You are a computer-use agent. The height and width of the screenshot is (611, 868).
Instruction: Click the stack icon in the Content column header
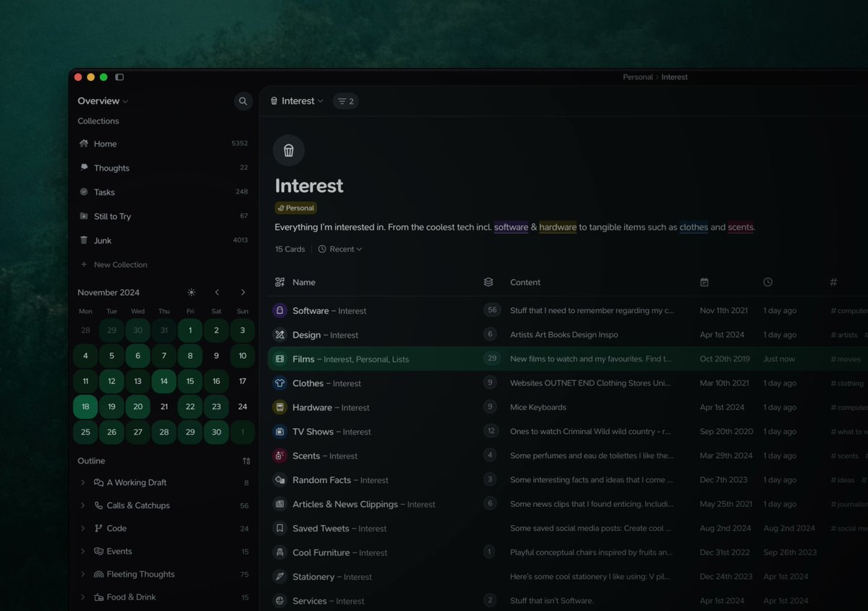click(488, 282)
